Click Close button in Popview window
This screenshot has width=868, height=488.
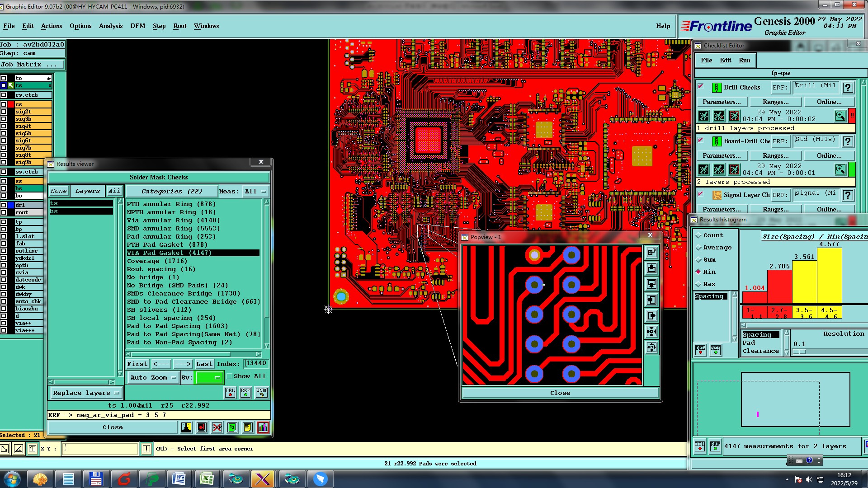point(560,393)
